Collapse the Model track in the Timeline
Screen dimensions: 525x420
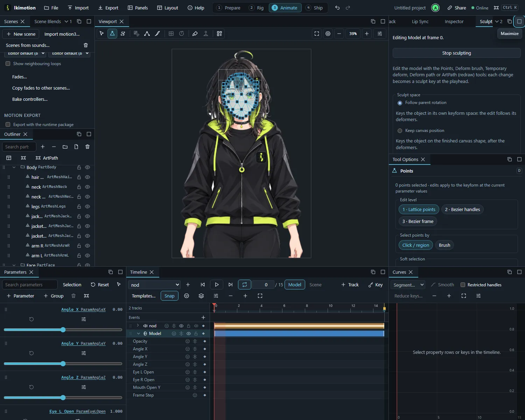(x=139, y=334)
